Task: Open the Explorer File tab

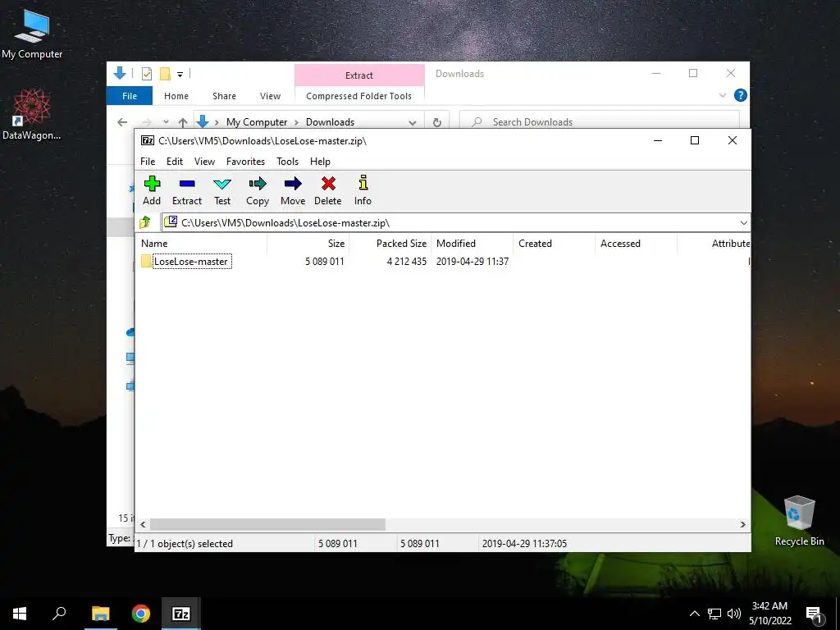Action: point(130,96)
